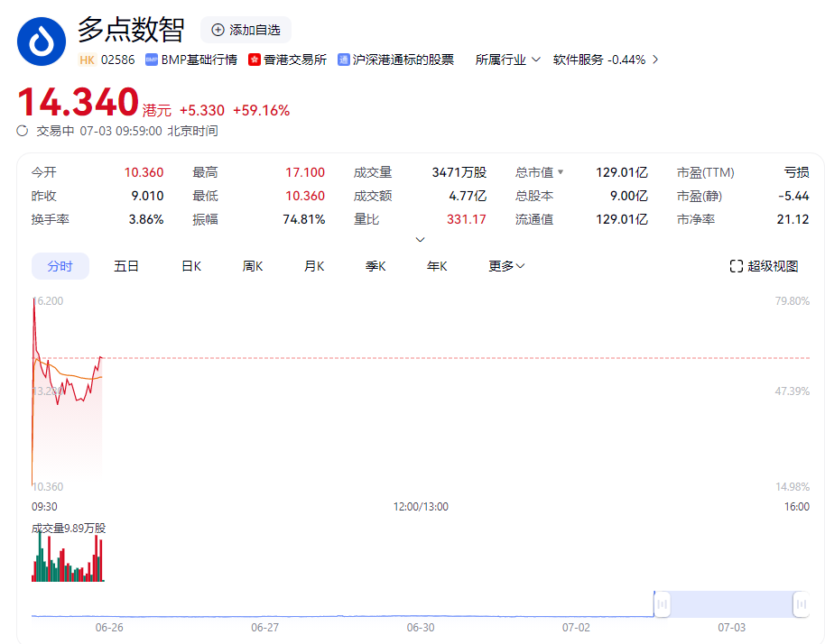Switch to the 年K chart tab
This screenshot has height=644, width=825.
pyautogui.click(x=437, y=266)
